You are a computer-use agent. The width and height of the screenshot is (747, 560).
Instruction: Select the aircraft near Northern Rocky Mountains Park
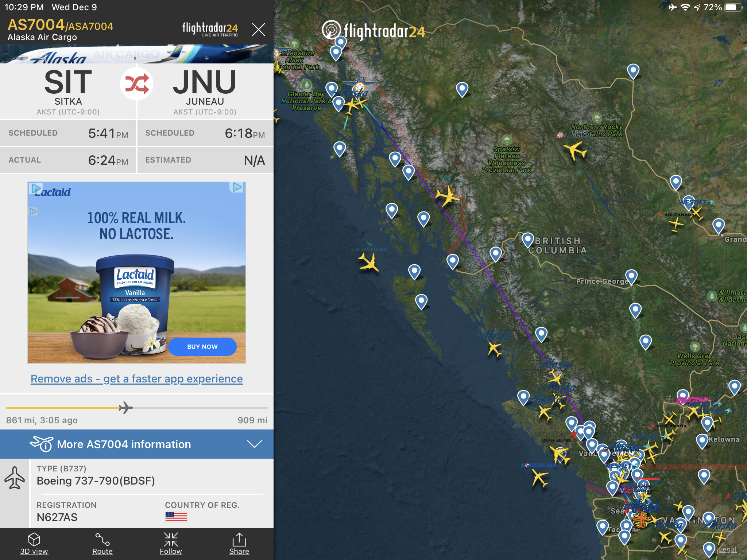coord(575,150)
